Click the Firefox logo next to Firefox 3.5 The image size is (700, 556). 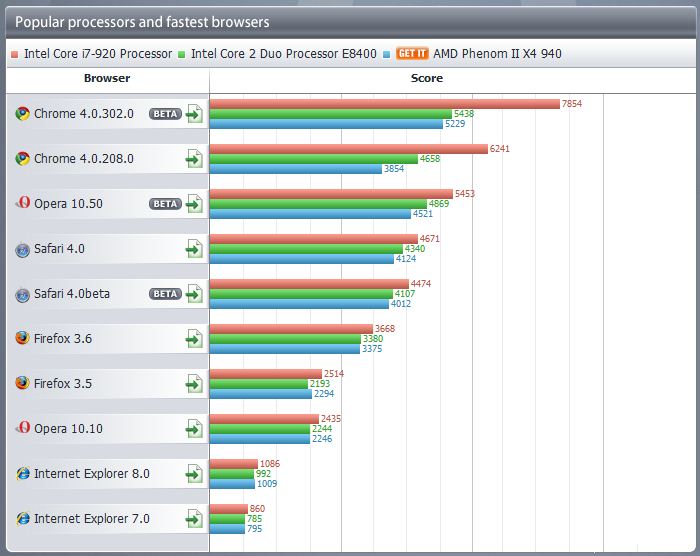[x=22, y=384]
